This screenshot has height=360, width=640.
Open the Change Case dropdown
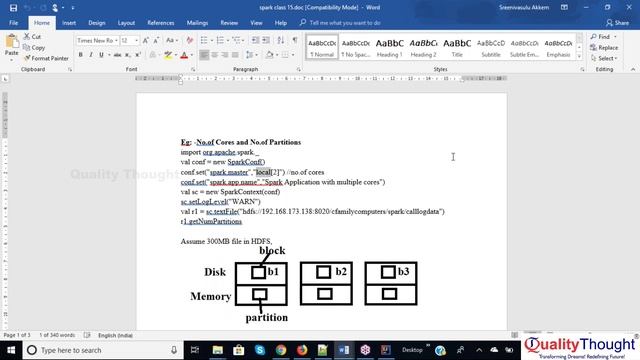pyautogui.click(x=172, y=40)
